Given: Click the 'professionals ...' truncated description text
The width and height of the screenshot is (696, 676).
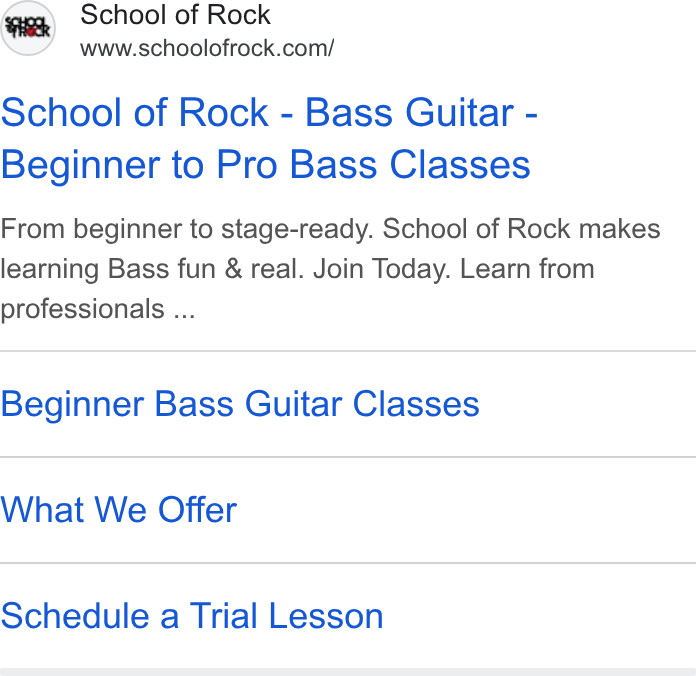Looking at the screenshot, I should (x=98, y=309).
